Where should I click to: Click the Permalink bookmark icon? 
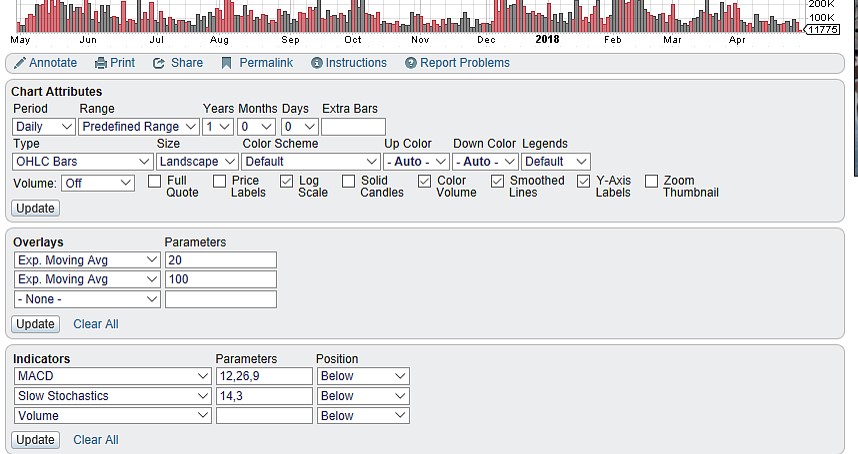[x=227, y=63]
